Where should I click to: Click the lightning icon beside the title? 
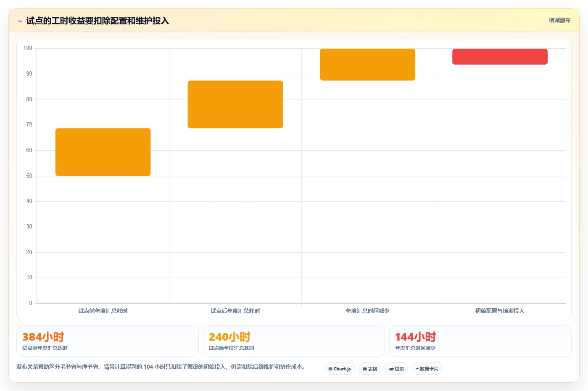coord(20,21)
